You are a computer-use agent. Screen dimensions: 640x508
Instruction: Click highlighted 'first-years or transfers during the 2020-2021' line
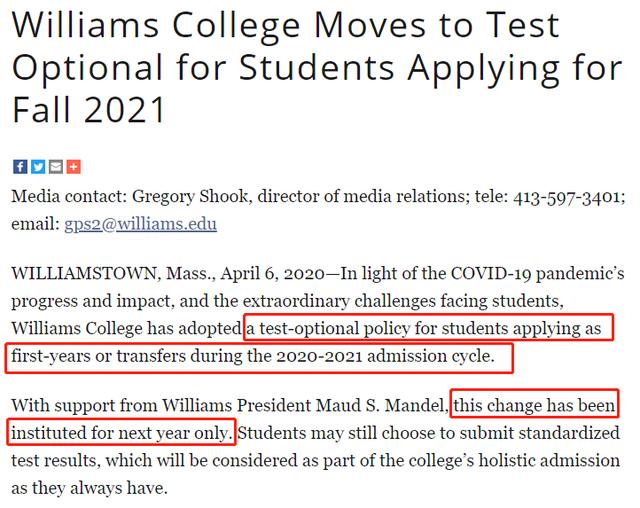tap(187, 356)
